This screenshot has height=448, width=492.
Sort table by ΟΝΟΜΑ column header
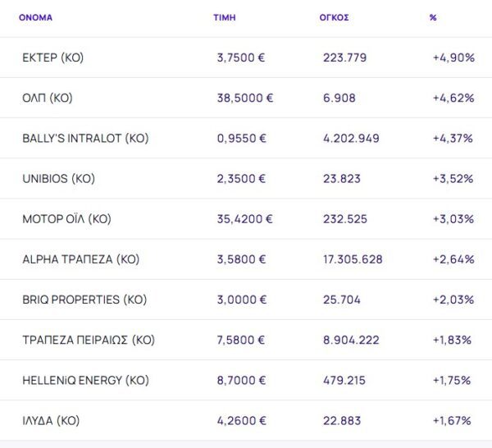point(35,17)
